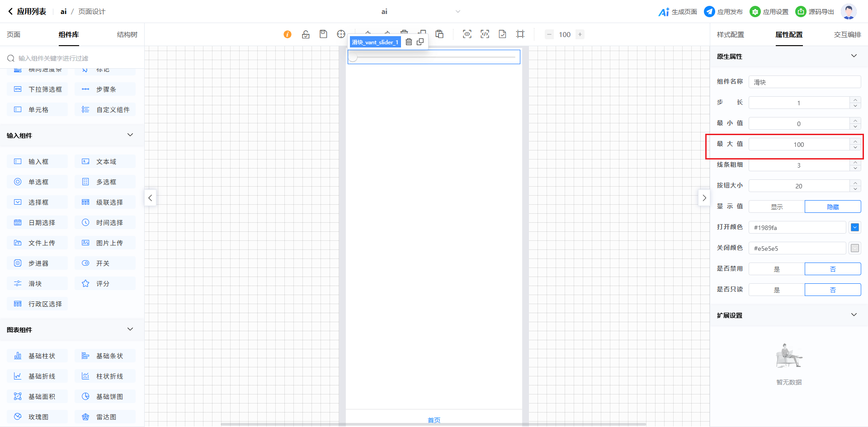Viewport: 868px width, 427px height.
Task: Open the preview eye icon
Action: click(x=467, y=34)
